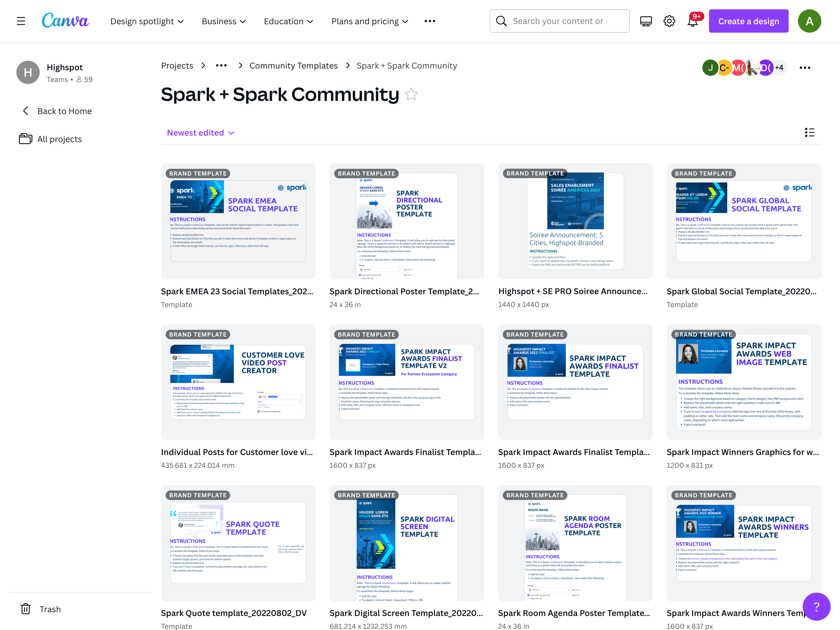Open the hamburger menu

21,21
